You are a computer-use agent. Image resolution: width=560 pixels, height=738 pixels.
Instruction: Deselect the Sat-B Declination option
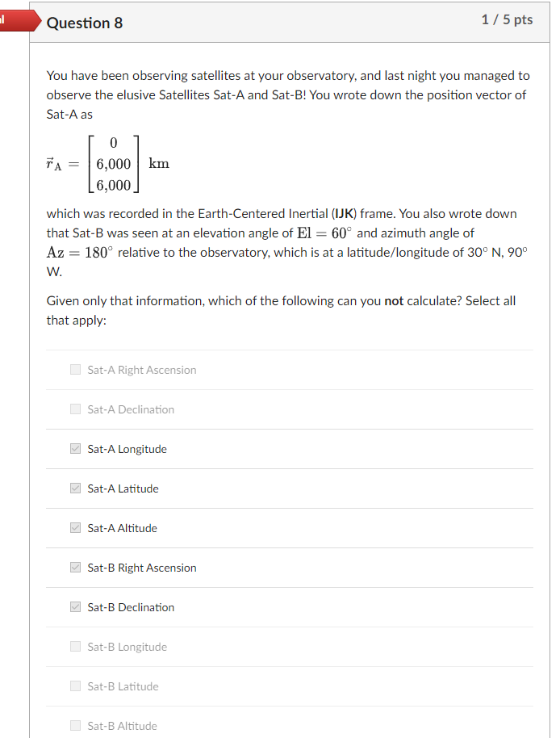point(75,606)
